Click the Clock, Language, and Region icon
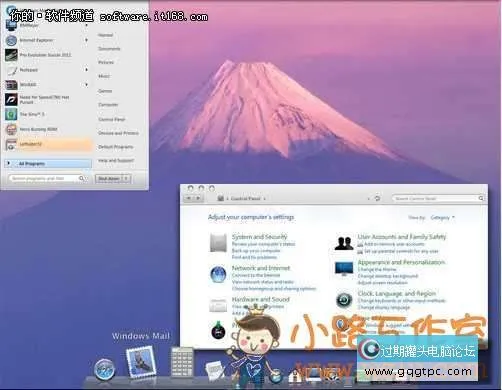The height and width of the screenshot is (390, 502). pos(344,300)
